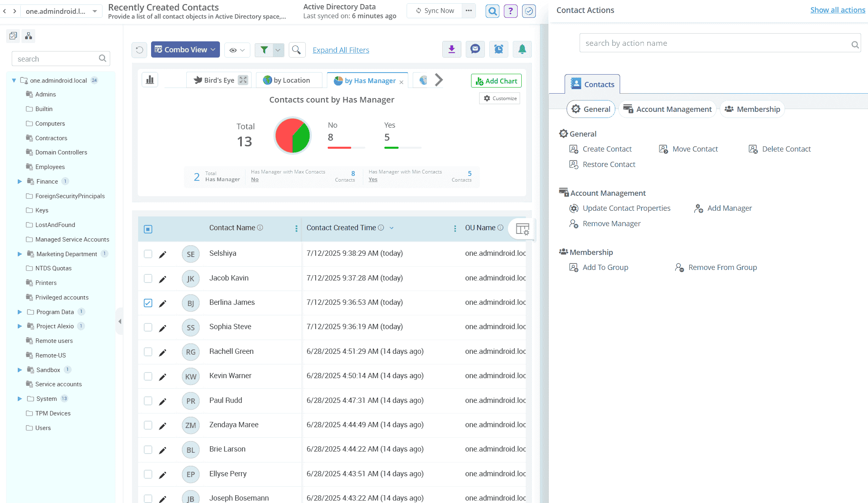Open the Combo View dropdown
Screen dimensions: 868x503
185,49
